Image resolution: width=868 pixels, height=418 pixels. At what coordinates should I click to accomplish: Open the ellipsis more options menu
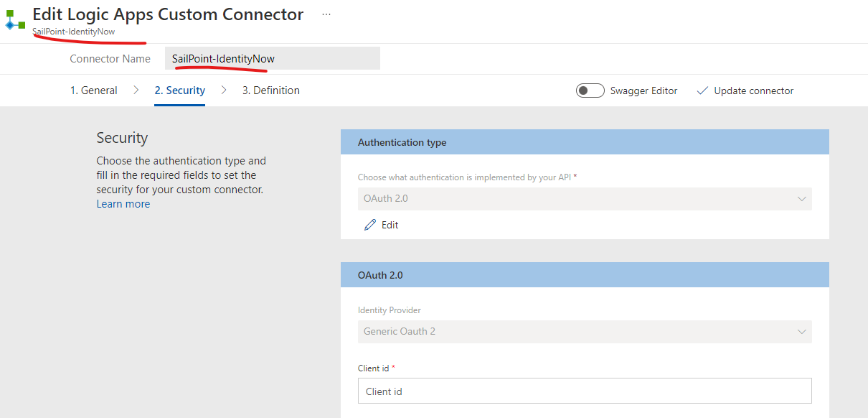(326, 14)
